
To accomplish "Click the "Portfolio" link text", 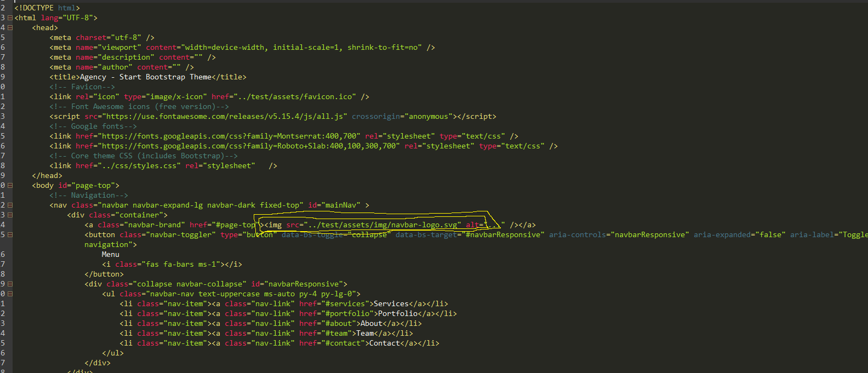I will [398, 314].
